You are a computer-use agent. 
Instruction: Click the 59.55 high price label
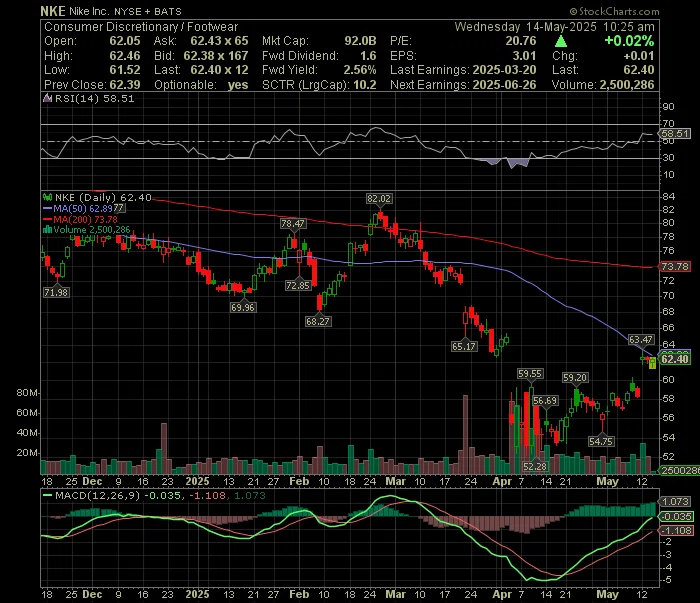(530, 374)
